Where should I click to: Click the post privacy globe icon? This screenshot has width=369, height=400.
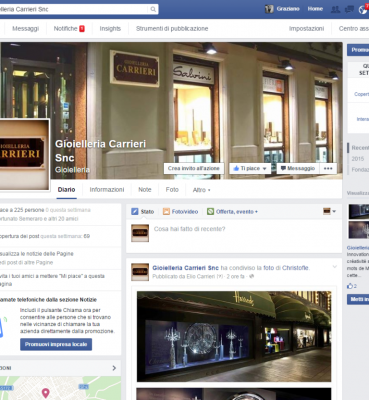[252, 276]
